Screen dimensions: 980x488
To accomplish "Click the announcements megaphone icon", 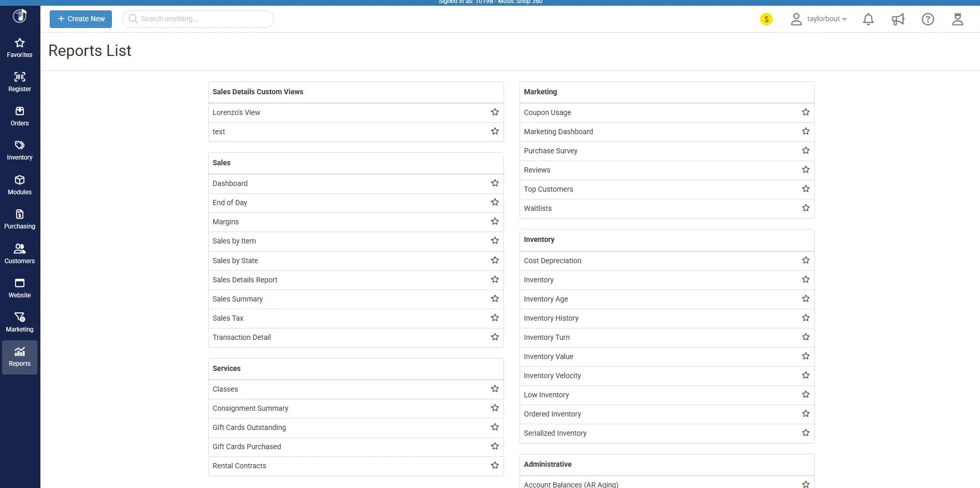I will [x=898, y=19].
